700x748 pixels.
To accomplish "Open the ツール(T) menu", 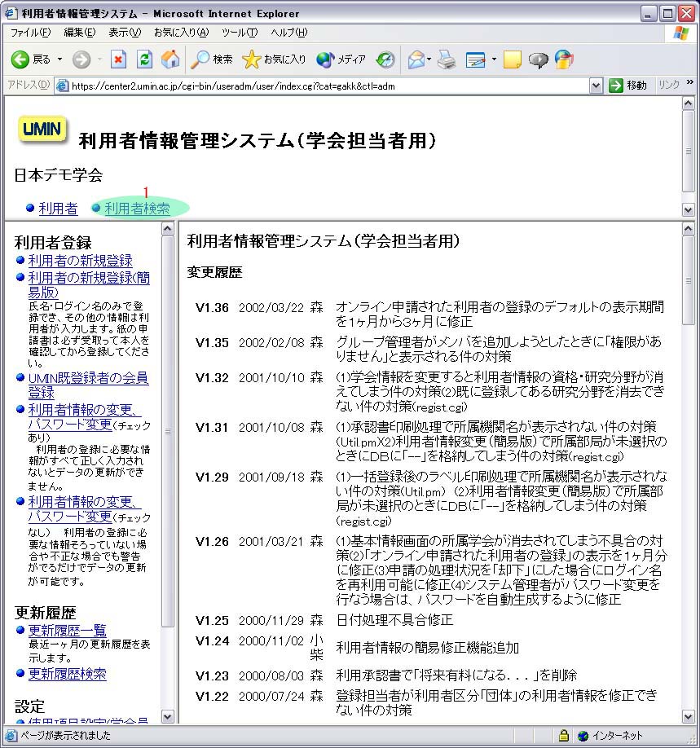I will pyautogui.click(x=239, y=33).
